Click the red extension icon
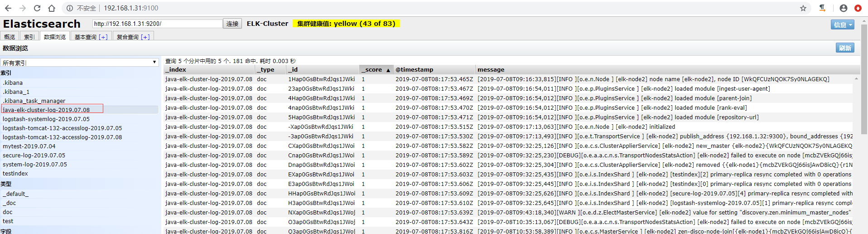868x234 pixels. pos(858,8)
